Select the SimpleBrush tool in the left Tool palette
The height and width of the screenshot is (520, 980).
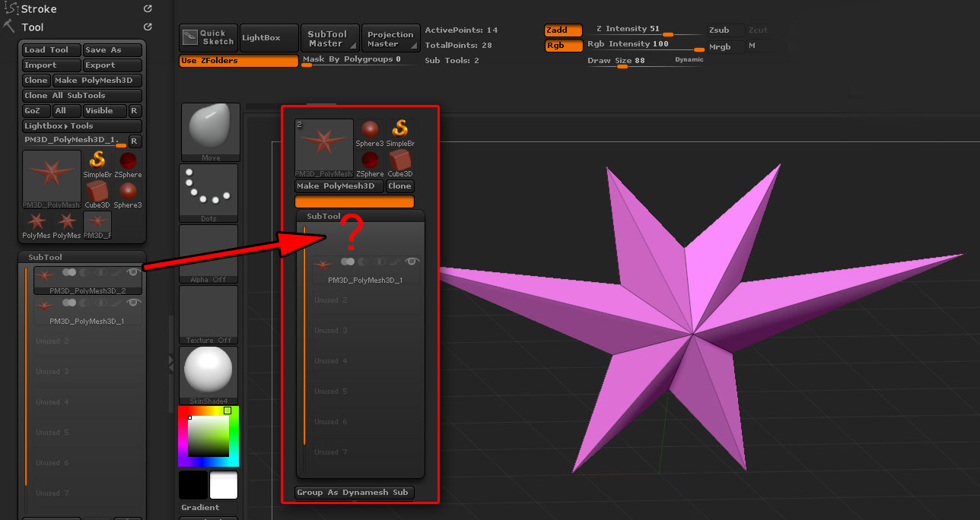pyautogui.click(x=97, y=164)
